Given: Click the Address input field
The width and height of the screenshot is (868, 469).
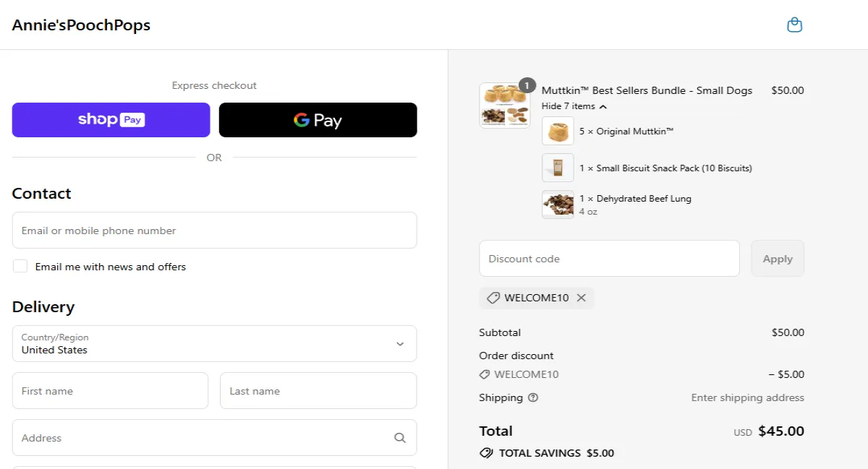Looking at the screenshot, I should [203, 438].
